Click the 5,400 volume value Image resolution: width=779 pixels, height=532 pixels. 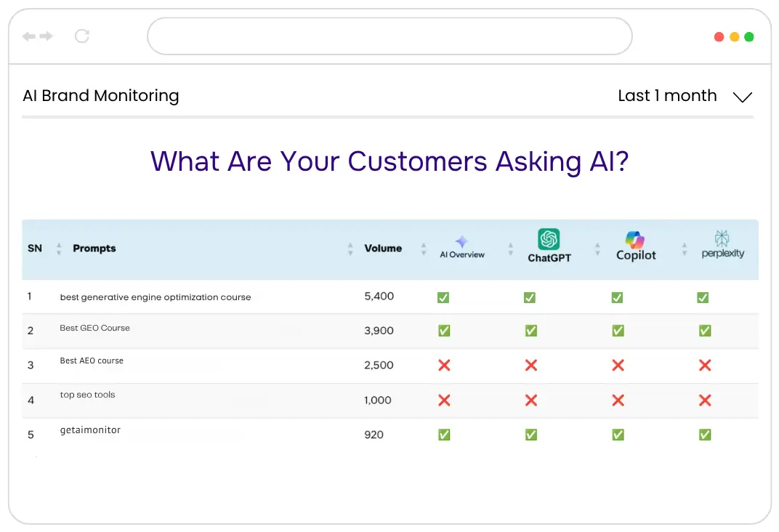point(379,297)
